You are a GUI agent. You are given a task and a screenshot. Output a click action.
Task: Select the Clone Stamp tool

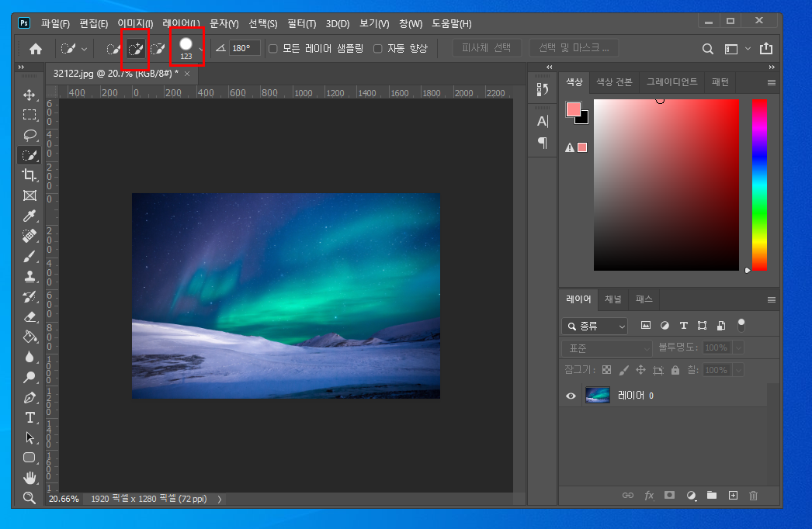(x=29, y=276)
